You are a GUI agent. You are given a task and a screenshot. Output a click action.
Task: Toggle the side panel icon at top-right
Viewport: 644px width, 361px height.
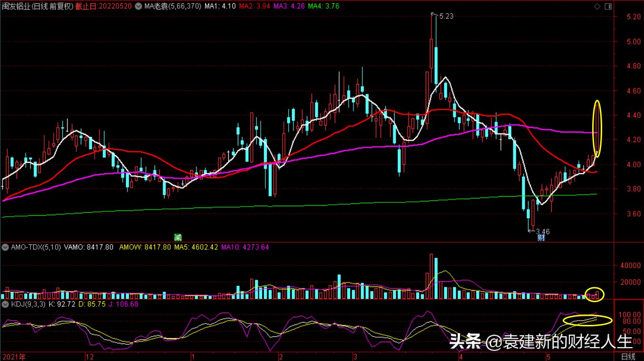[608, 6]
